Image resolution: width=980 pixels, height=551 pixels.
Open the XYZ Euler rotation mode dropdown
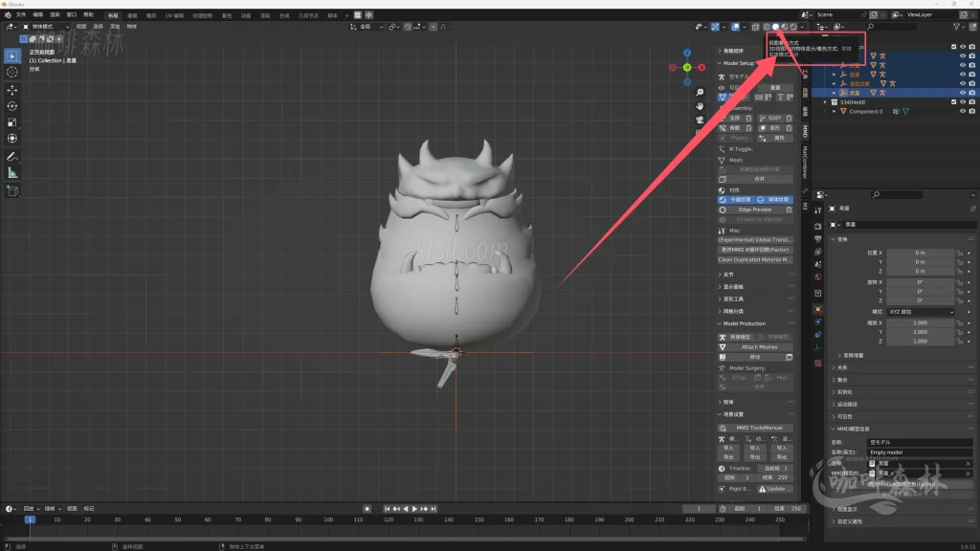pyautogui.click(x=921, y=312)
